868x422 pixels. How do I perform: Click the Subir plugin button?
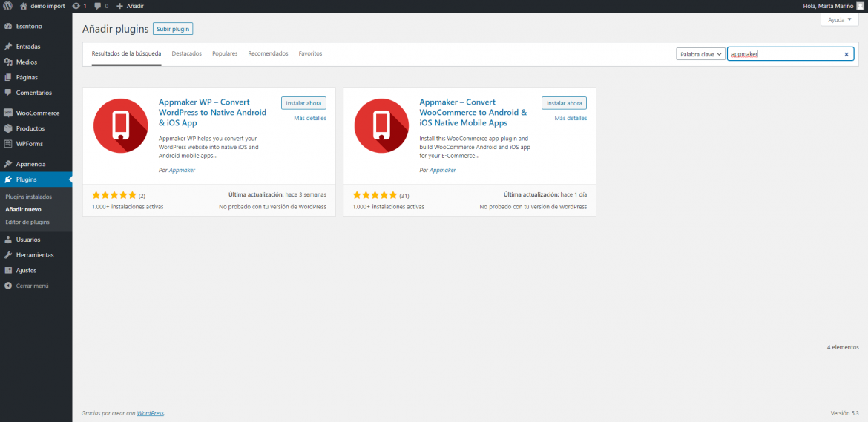[173, 29]
